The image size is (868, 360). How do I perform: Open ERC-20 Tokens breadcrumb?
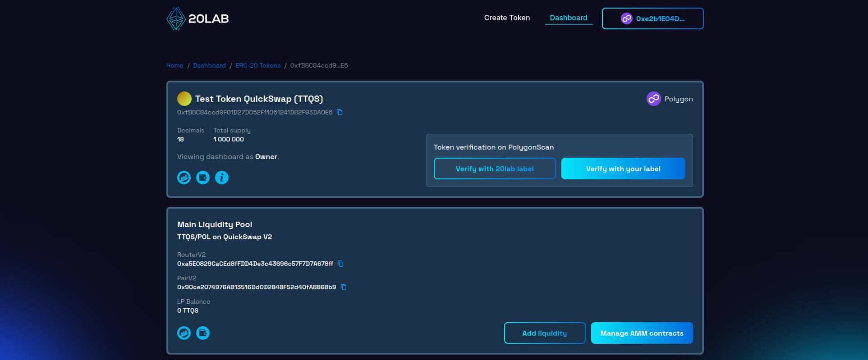click(x=258, y=65)
